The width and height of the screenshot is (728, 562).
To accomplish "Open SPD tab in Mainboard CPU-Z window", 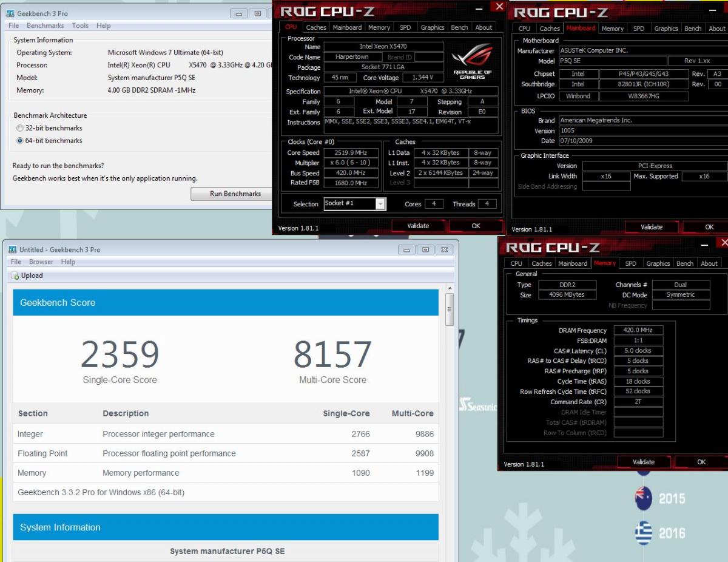I will [639, 29].
